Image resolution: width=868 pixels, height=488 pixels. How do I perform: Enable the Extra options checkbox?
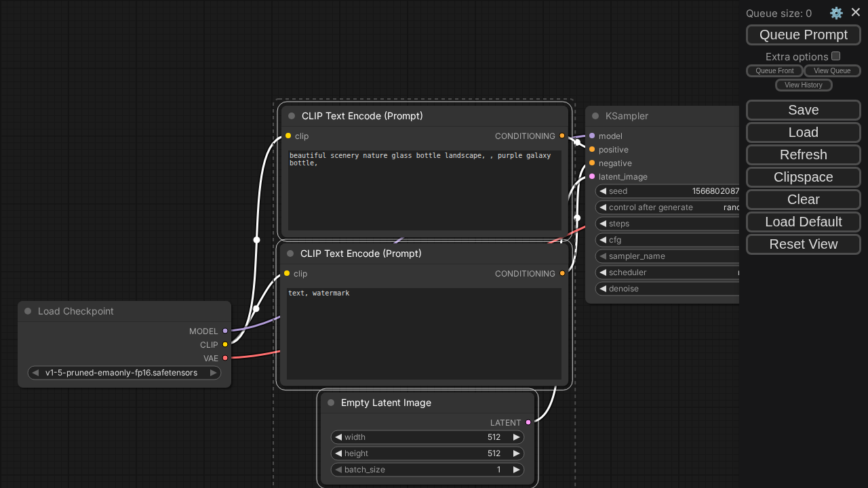click(835, 56)
